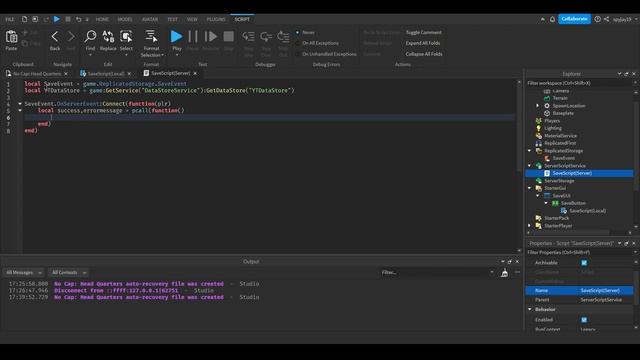Collapse the Behavior properties section
Screen dimensions: 640x360
coord(530,309)
